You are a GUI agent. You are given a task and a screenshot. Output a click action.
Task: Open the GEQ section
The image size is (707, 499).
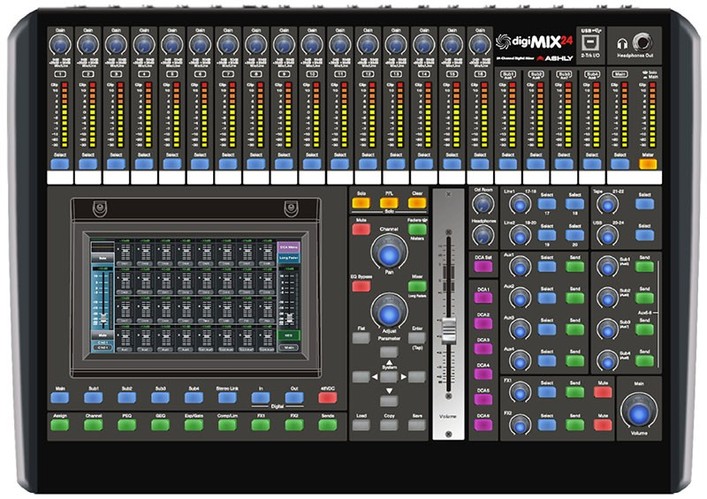coord(161,425)
